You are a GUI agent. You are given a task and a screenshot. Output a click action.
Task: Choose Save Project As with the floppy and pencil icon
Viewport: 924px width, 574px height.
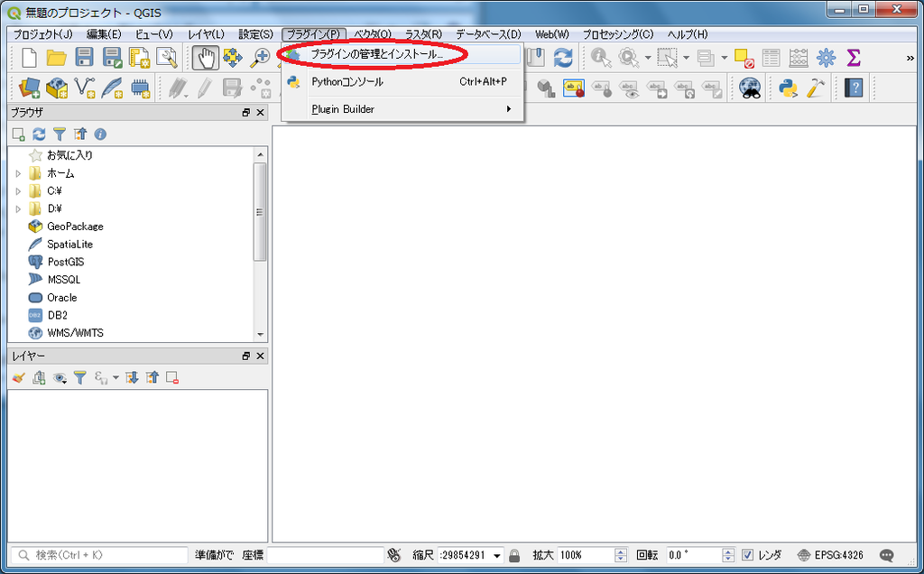(112, 57)
